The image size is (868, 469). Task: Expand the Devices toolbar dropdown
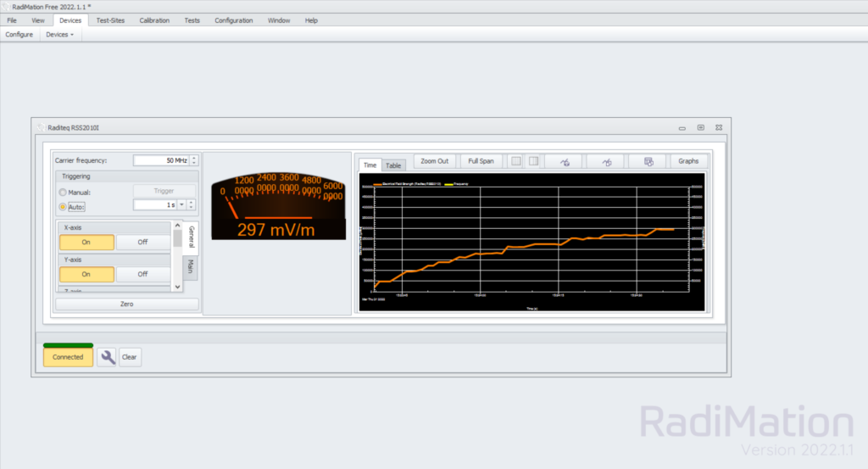point(59,35)
